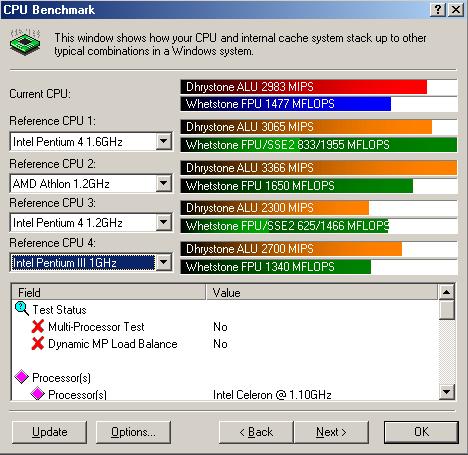Click the CPU Benchmark title bar text
Viewport: 468px width, 455px height.
click(49, 9)
